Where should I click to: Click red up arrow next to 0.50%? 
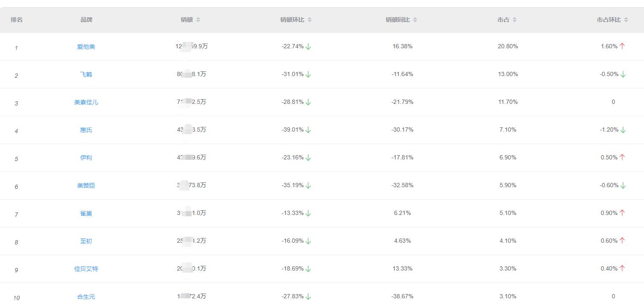point(622,157)
